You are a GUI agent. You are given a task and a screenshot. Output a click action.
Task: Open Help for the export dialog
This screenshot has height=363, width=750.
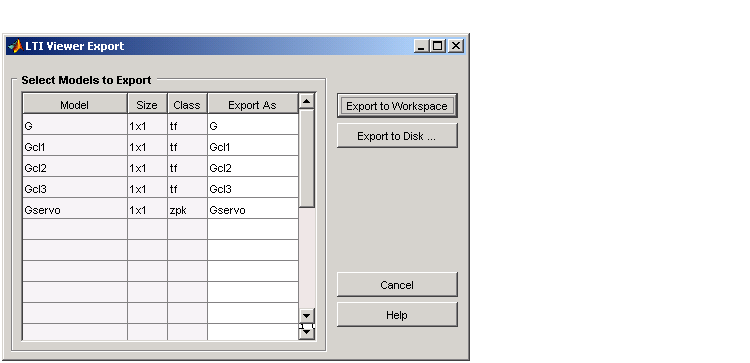pyautogui.click(x=397, y=315)
